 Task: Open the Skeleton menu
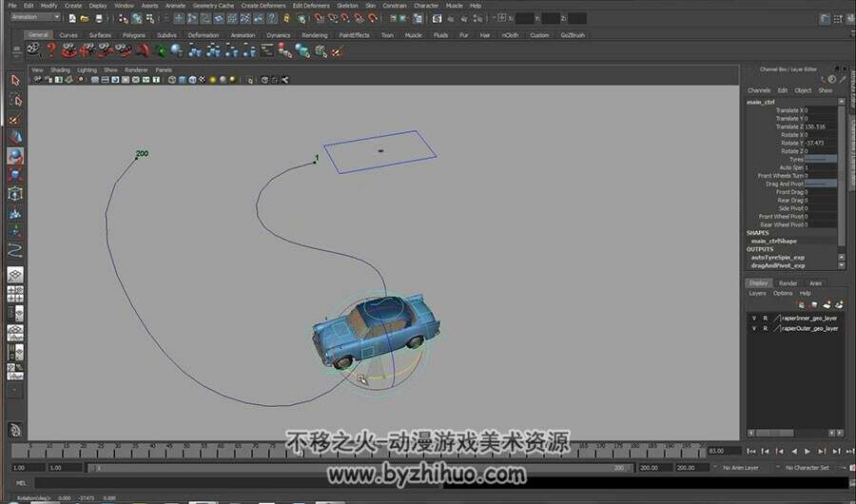347,6
